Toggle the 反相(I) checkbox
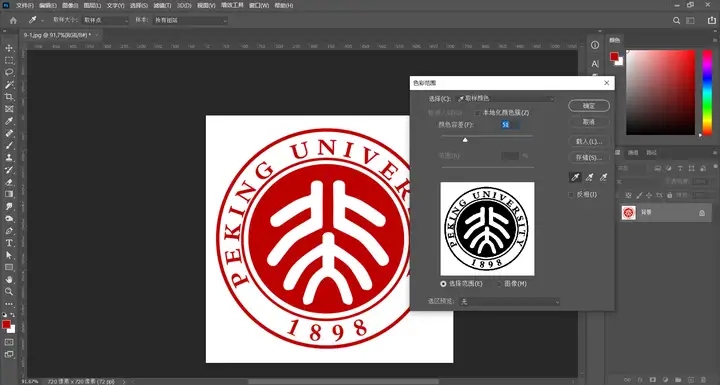720x385 pixels. 571,195
